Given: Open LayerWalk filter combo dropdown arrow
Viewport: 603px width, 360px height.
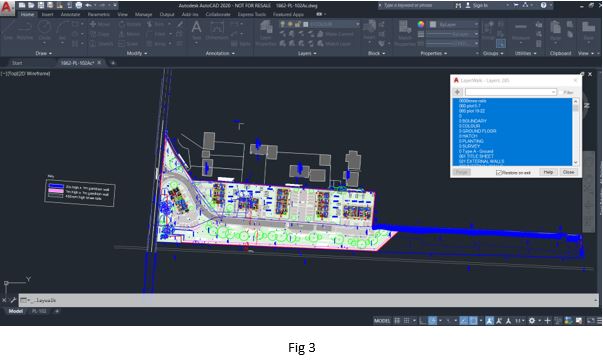Looking at the screenshot, I should click(x=553, y=92).
